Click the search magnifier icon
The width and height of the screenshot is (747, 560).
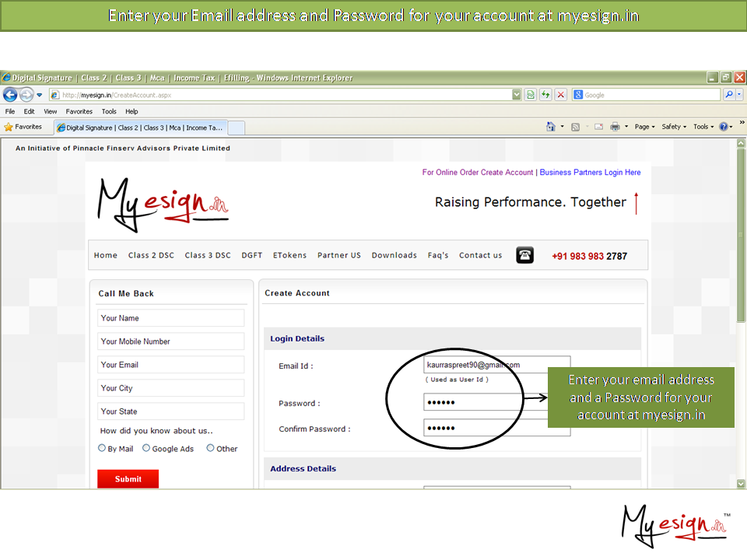coord(728,95)
